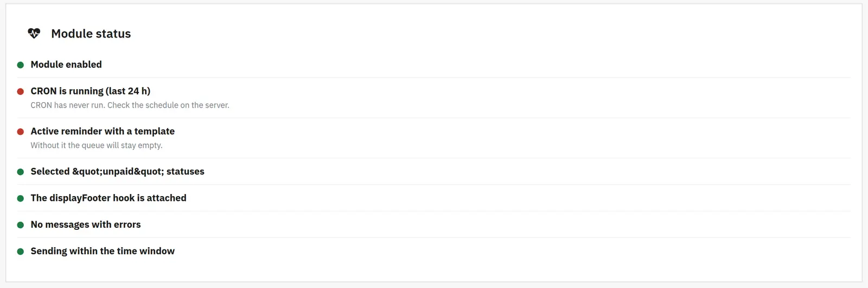Click green dot beside No messages with errors

point(21,226)
